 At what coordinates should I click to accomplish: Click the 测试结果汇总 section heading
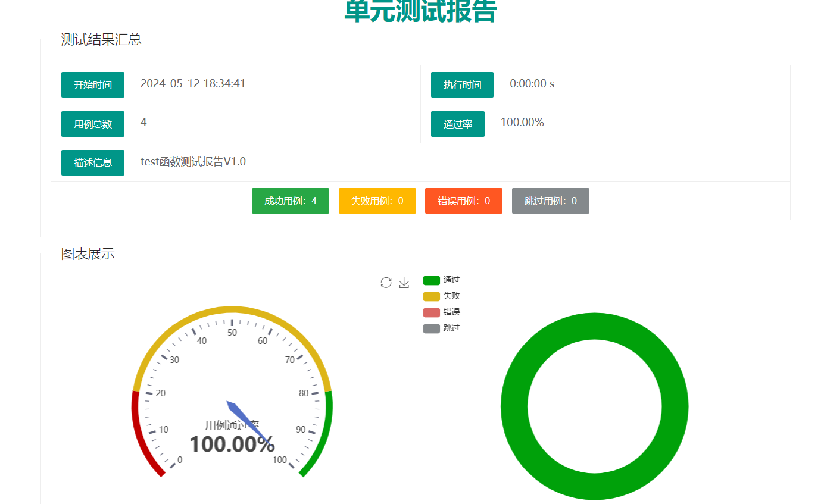coord(101,39)
